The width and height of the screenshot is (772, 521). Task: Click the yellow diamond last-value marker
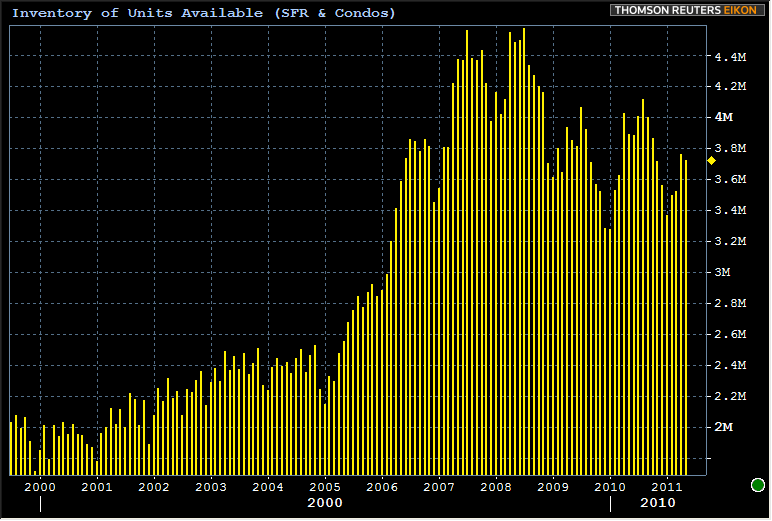[711, 160]
